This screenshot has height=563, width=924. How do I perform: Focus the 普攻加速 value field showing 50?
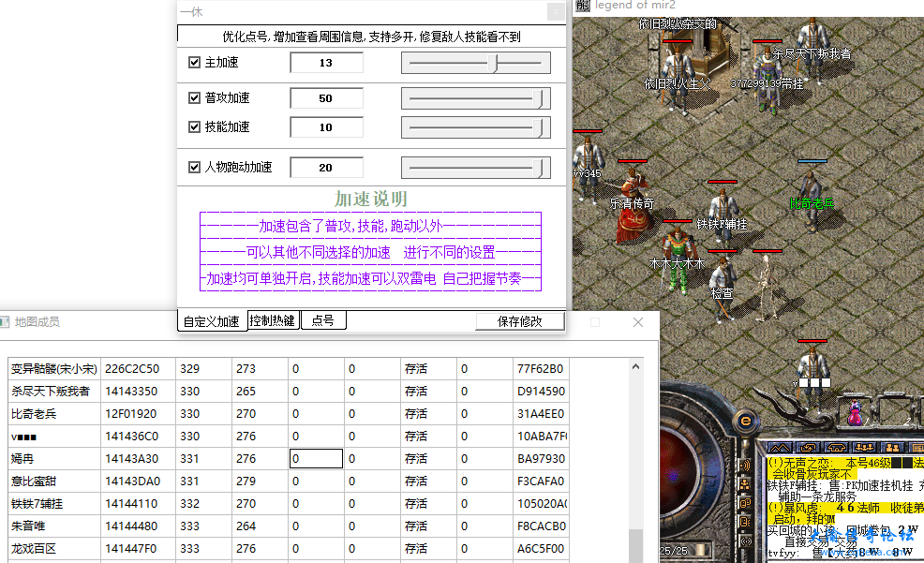(x=326, y=98)
